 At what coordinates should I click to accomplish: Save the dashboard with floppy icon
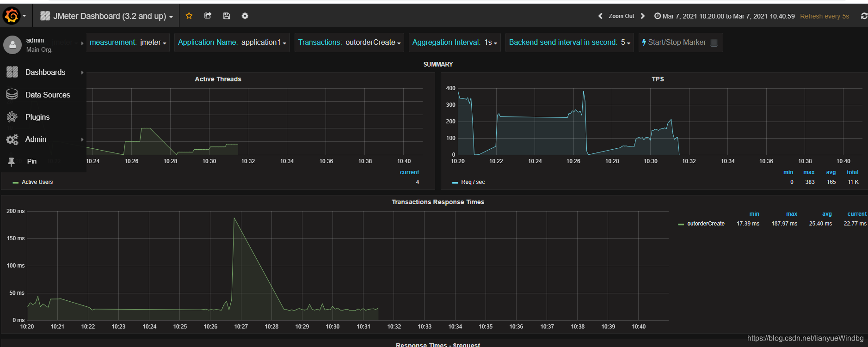click(x=227, y=16)
